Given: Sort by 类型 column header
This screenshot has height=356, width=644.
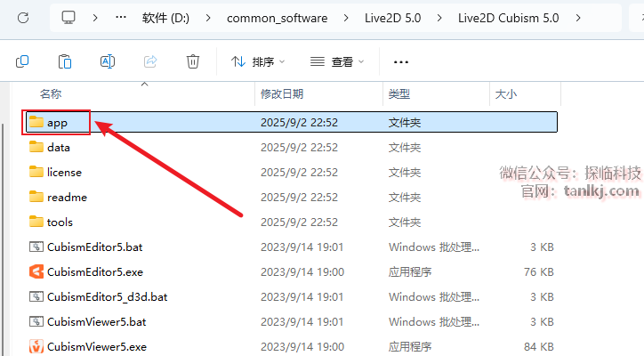Looking at the screenshot, I should pos(399,94).
